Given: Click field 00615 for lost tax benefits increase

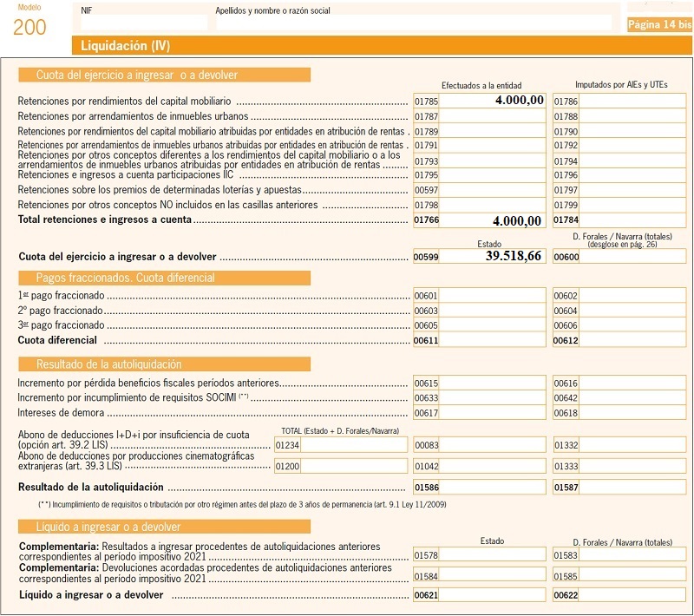Looking at the screenshot, I should 492,383.
